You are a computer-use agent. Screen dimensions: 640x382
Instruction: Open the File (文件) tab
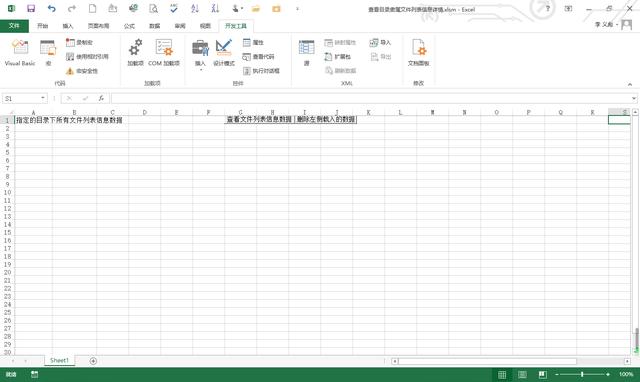click(14, 26)
